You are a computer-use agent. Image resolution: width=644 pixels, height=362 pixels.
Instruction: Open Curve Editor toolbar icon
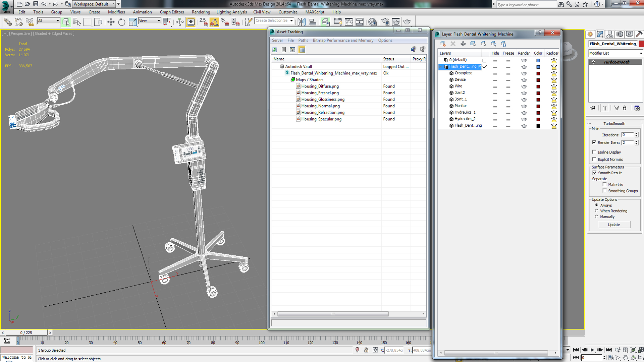349,22
